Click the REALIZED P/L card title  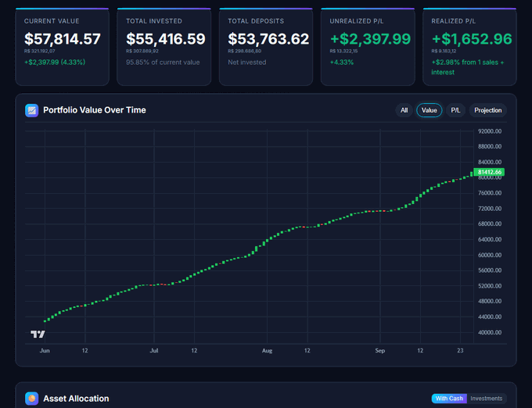coord(453,21)
